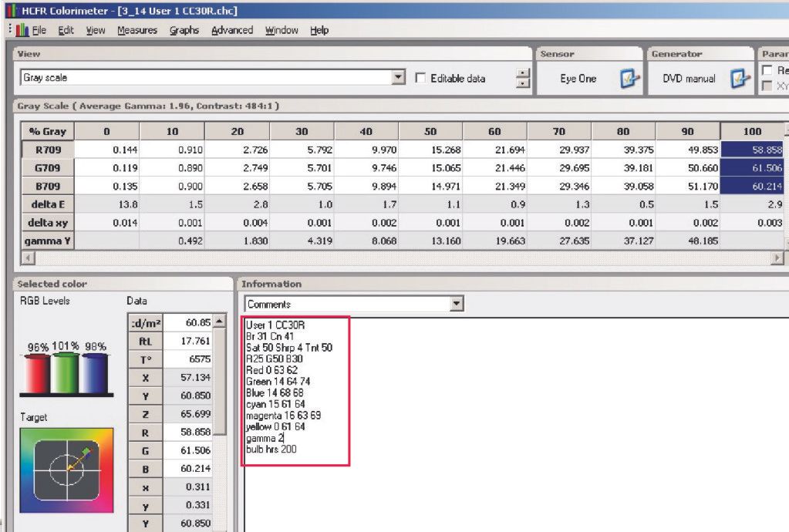Click the blue RGB level bar
This screenshot has width=789, height=532.
pos(95,373)
